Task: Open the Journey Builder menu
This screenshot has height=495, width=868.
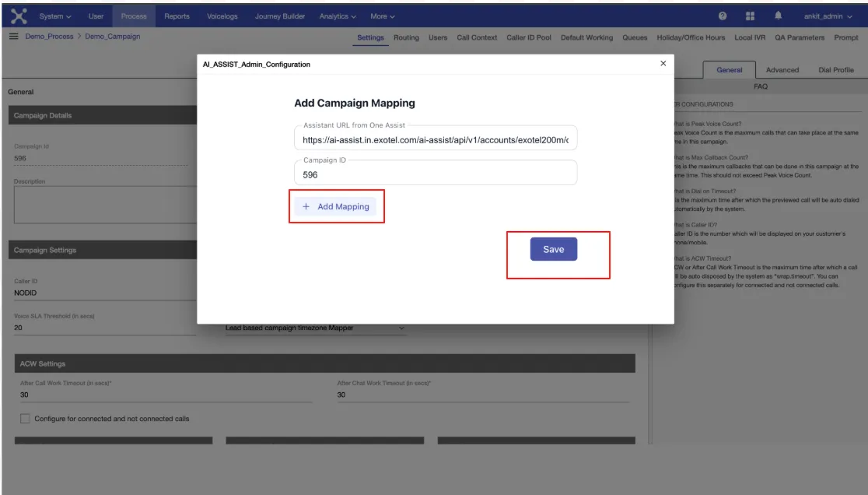Action: (279, 16)
